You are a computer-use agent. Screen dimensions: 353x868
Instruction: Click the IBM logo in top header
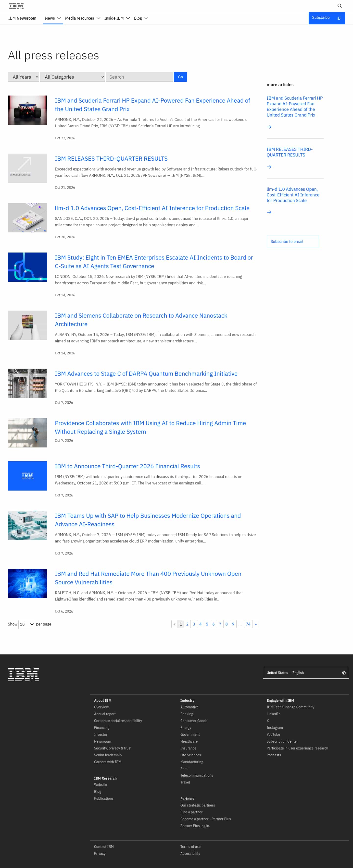[16, 6]
